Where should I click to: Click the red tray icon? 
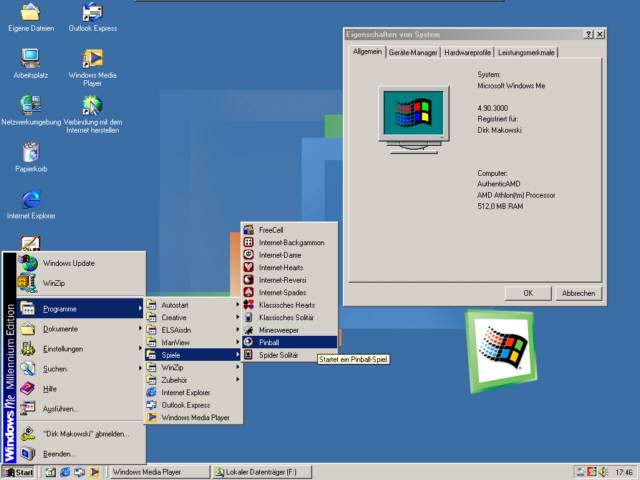point(592,472)
